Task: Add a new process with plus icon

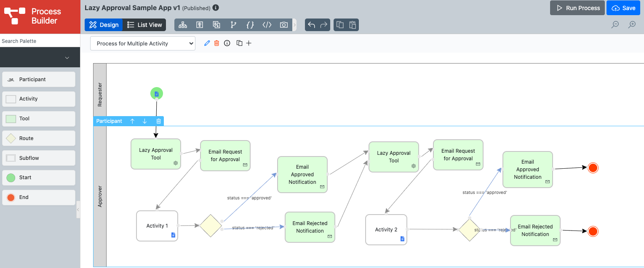Action: pyautogui.click(x=249, y=43)
